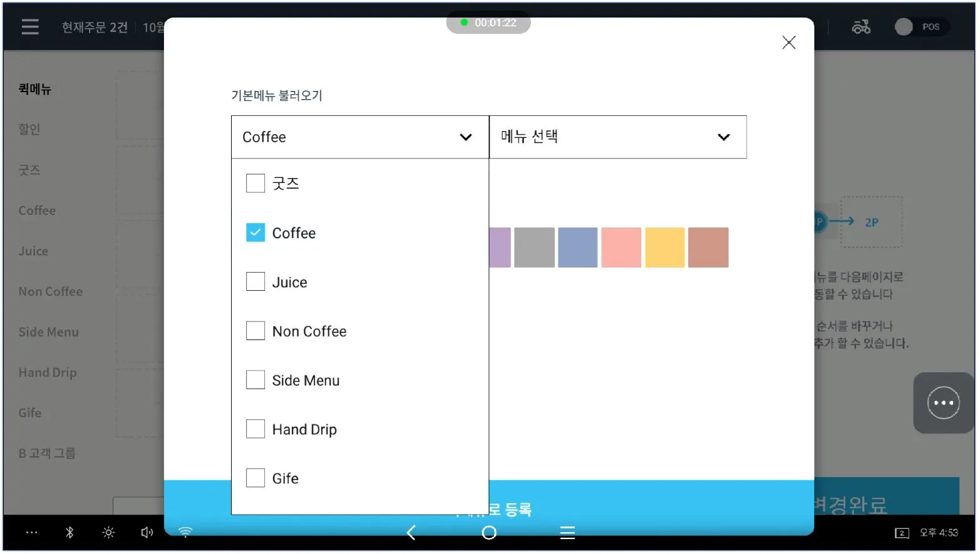Check the Juice checkbox
Screen dimensions: 980x554
click(255, 281)
